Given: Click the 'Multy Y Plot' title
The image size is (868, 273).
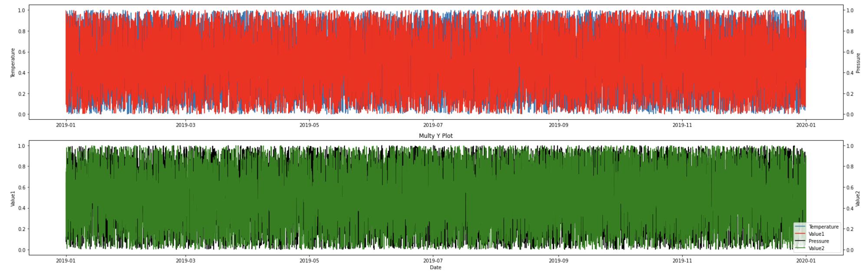Looking at the screenshot, I should point(435,136).
